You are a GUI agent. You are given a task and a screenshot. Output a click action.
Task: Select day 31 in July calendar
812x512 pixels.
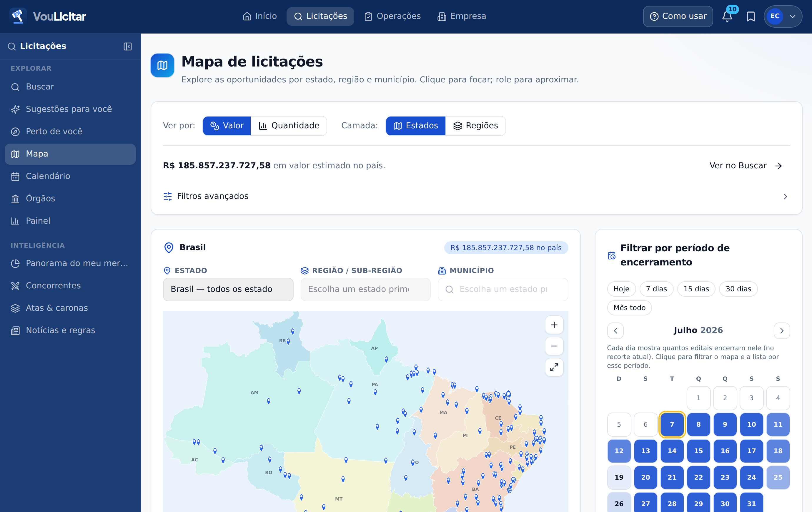tap(751, 503)
